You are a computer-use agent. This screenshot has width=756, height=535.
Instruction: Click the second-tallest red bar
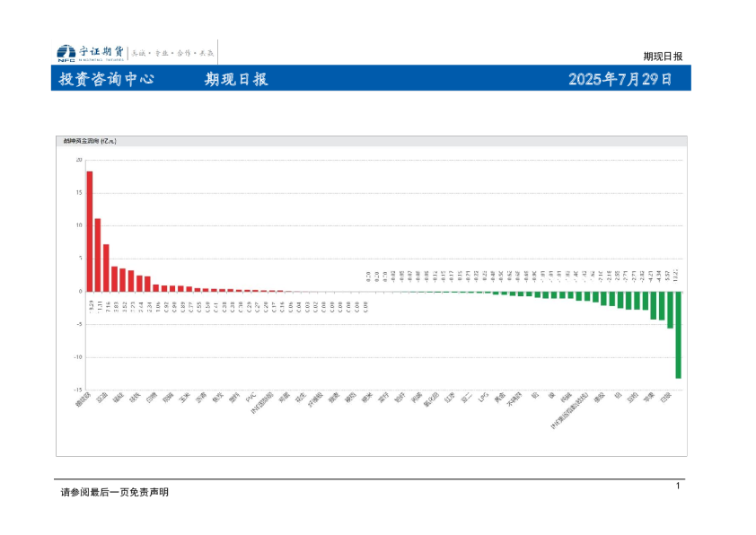click(x=98, y=254)
